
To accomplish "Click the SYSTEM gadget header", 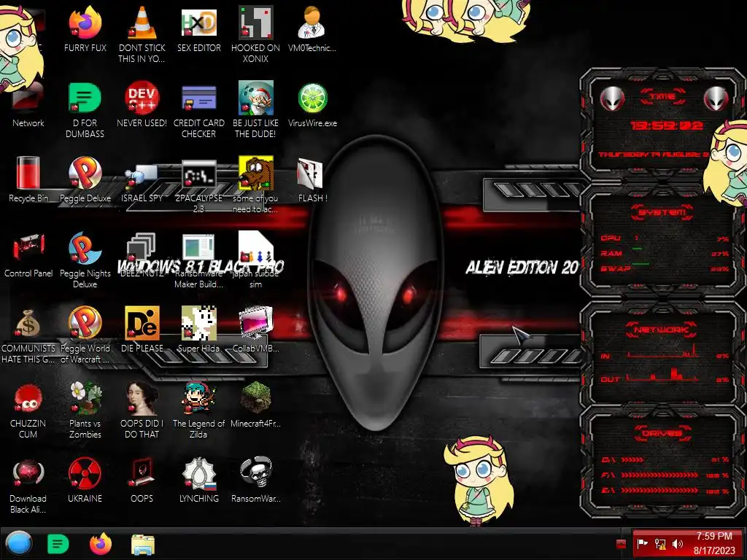I will (x=662, y=212).
